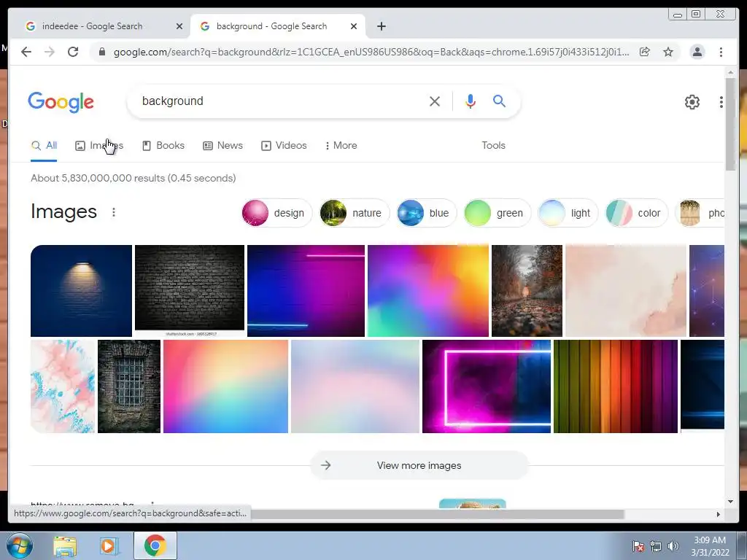747x560 pixels.
Task: Open Chrome profile avatar
Action: pos(697,52)
